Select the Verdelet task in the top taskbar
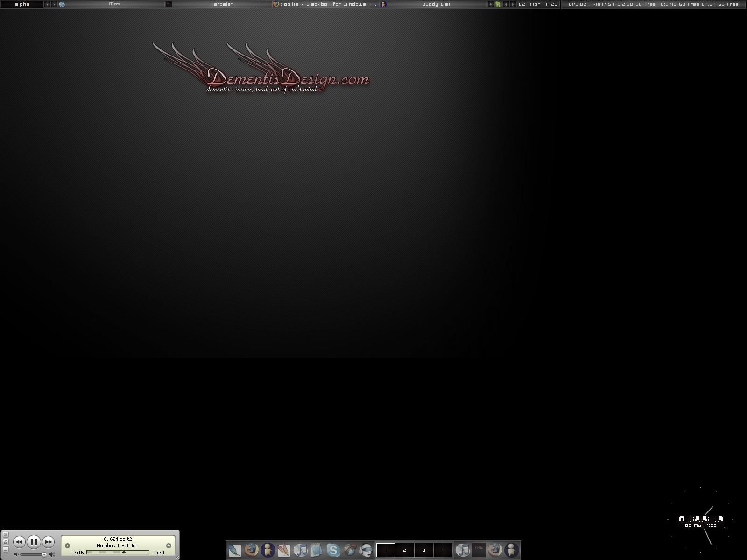 click(x=218, y=4)
